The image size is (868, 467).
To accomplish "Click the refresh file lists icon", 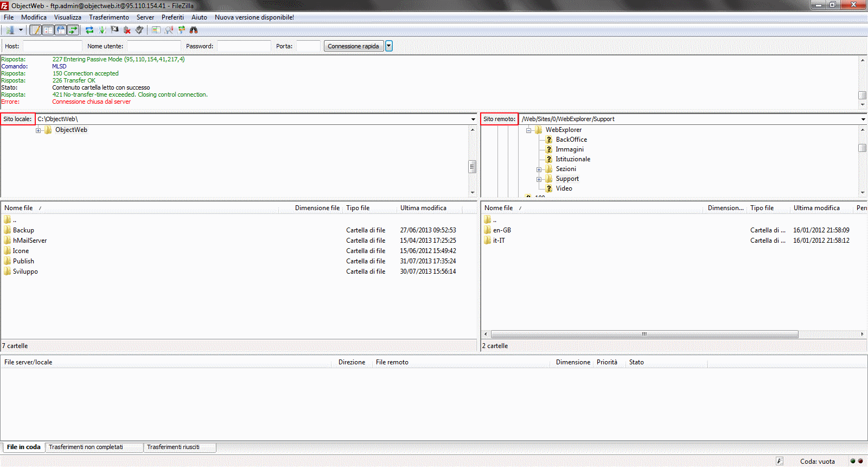I will (x=90, y=30).
